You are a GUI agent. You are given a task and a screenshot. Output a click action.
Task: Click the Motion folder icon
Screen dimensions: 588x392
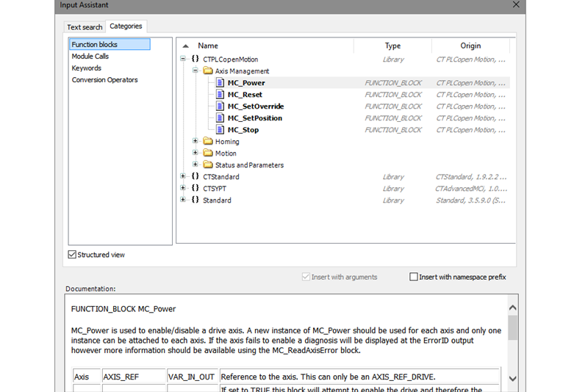click(208, 153)
